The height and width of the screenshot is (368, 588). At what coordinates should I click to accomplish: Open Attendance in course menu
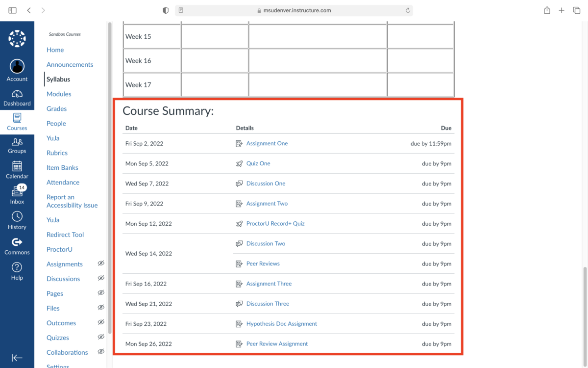pyautogui.click(x=63, y=182)
